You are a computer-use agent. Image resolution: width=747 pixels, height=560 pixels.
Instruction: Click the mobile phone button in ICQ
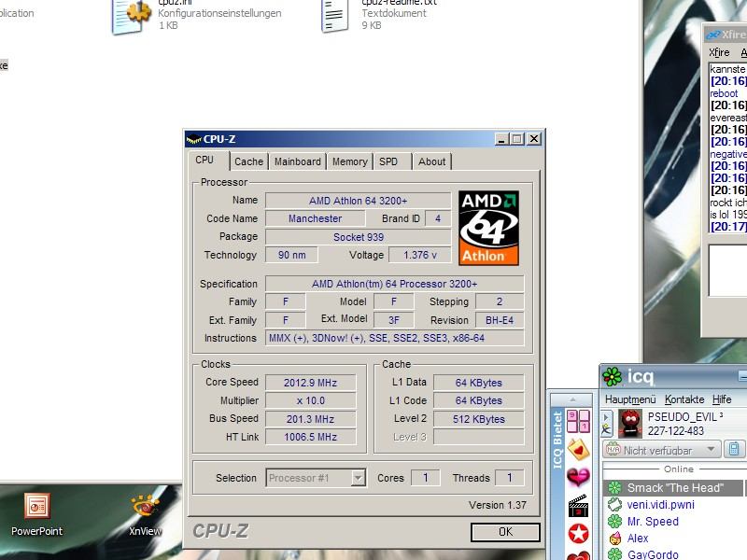click(734, 450)
